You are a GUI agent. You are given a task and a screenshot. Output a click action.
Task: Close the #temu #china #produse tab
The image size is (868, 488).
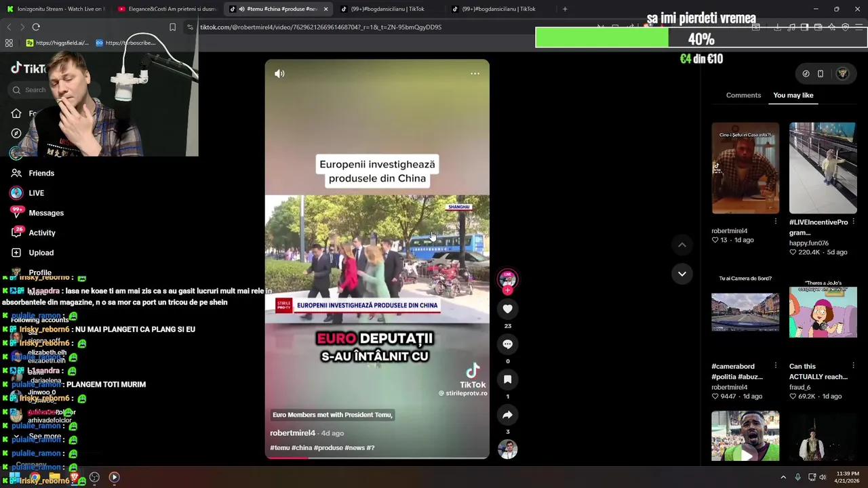[x=325, y=9]
